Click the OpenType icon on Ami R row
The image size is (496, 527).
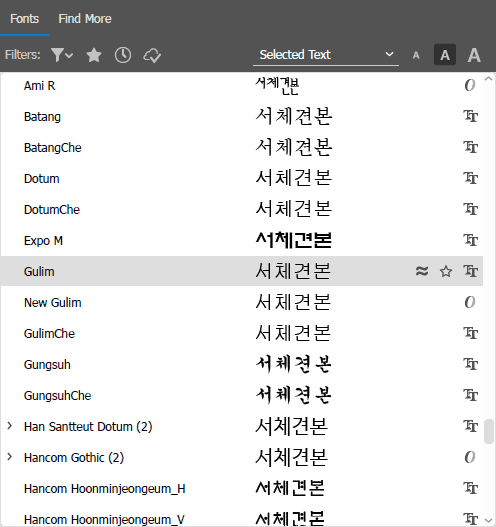[x=470, y=85]
